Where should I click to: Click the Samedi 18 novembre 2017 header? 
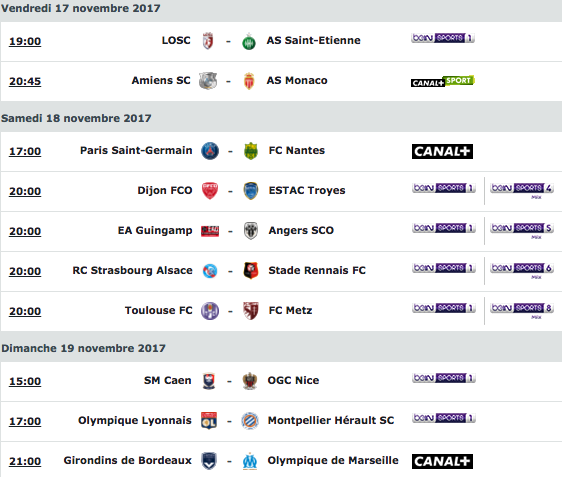[76, 118]
